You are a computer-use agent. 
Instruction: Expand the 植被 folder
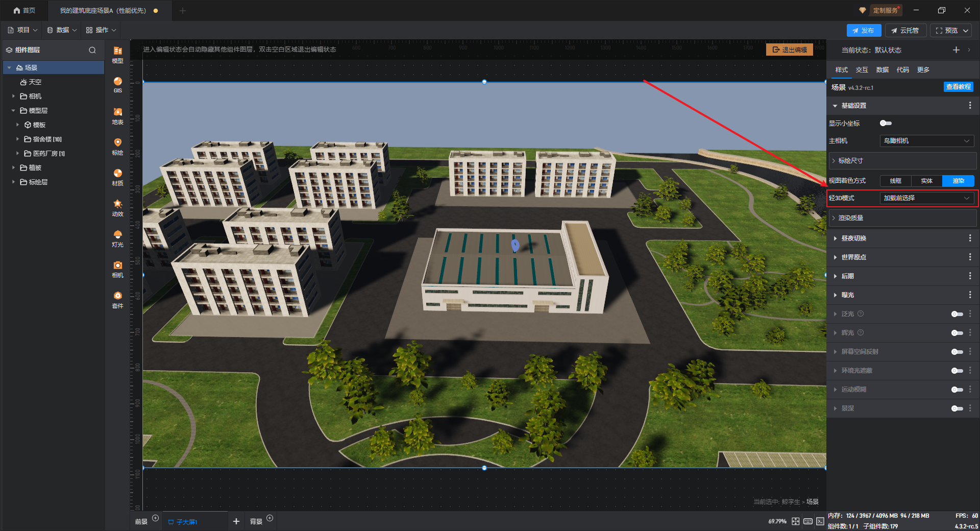13,167
